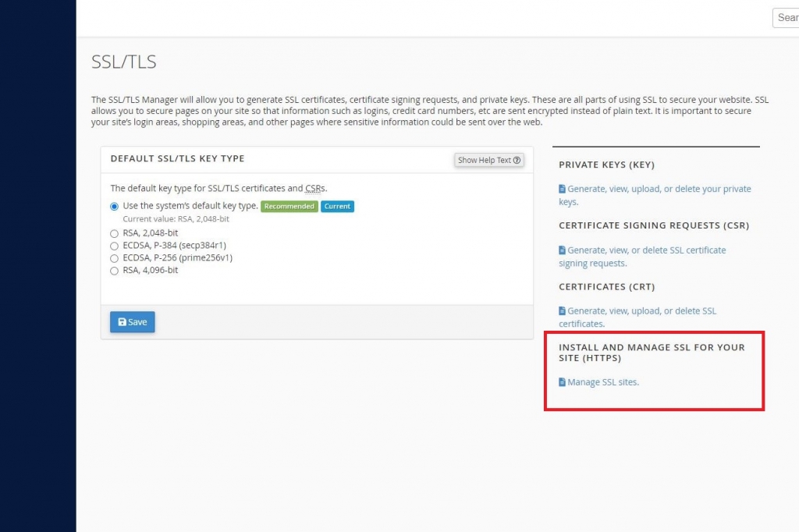
Task: Select the RSA, 2,048-bit radio option
Action: pos(114,233)
